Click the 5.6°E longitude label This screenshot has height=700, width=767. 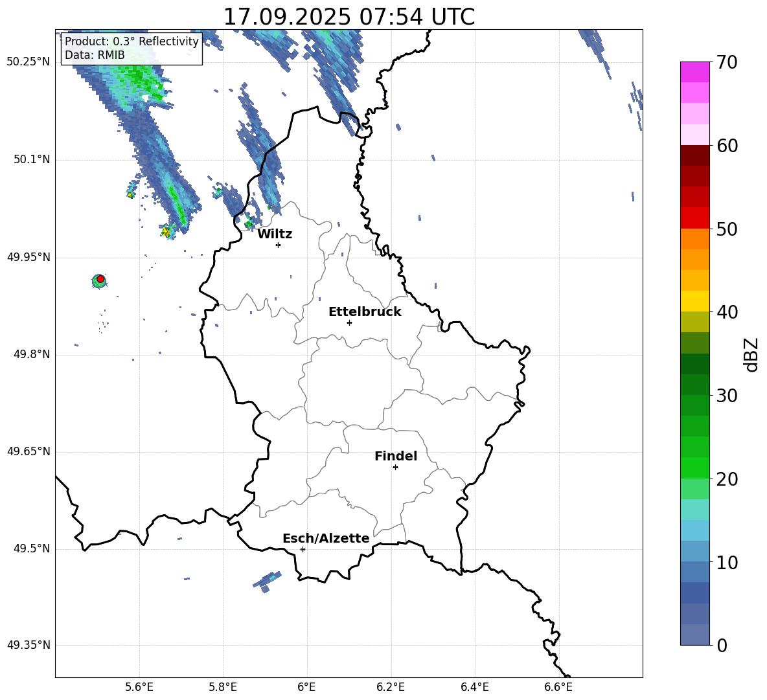coord(139,687)
